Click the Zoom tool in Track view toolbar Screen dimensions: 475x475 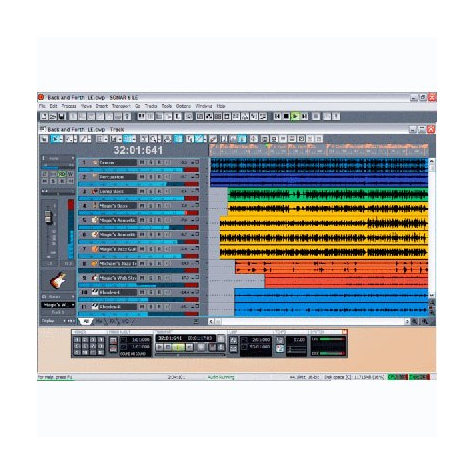(154, 139)
